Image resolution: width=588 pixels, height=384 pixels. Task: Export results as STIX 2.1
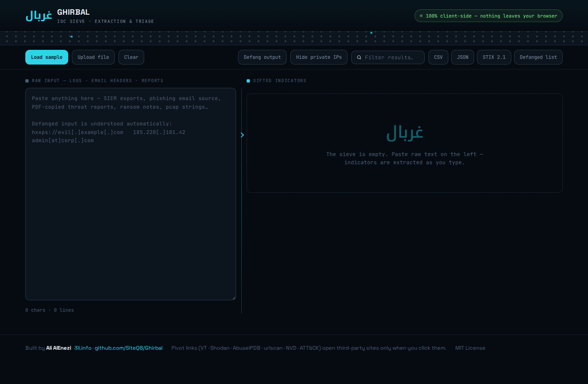click(x=494, y=57)
